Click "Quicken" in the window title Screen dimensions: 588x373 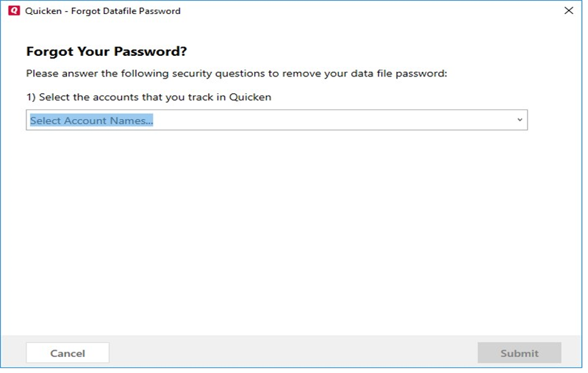tap(43, 11)
